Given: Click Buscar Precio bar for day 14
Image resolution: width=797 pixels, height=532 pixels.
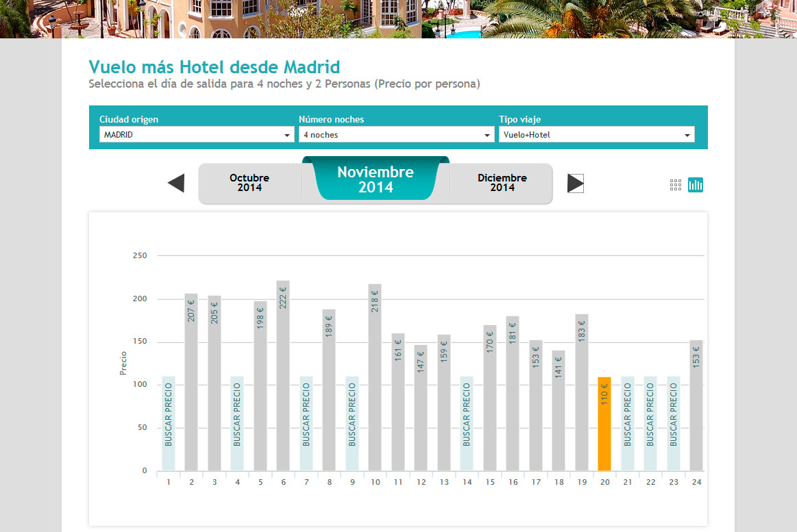Looking at the screenshot, I should click(x=467, y=423).
